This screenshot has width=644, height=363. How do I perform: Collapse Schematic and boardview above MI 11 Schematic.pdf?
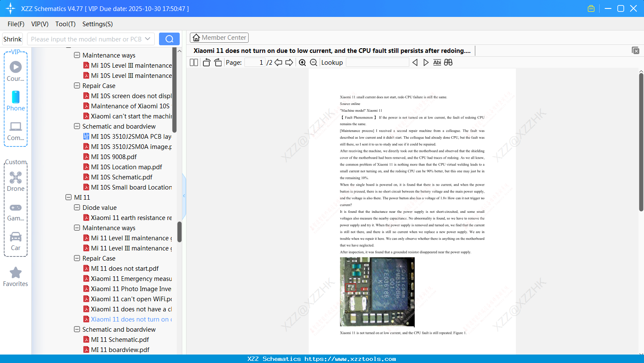click(77, 330)
